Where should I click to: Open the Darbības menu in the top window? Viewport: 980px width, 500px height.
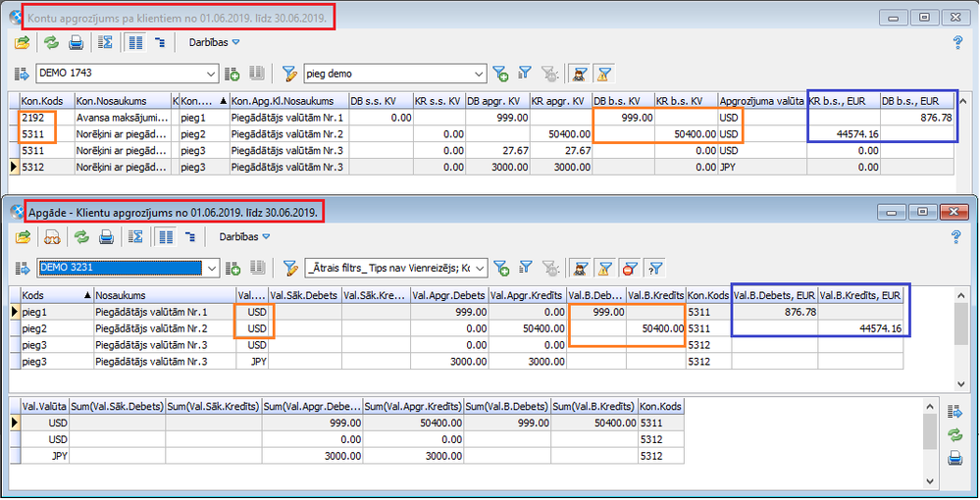[214, 43]
